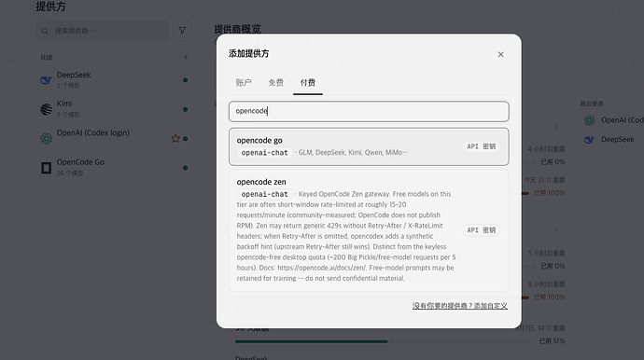Click the openai-chat tag under opencode zen
This screenshot has height=360, width=644.
click(x=264, y=194)
